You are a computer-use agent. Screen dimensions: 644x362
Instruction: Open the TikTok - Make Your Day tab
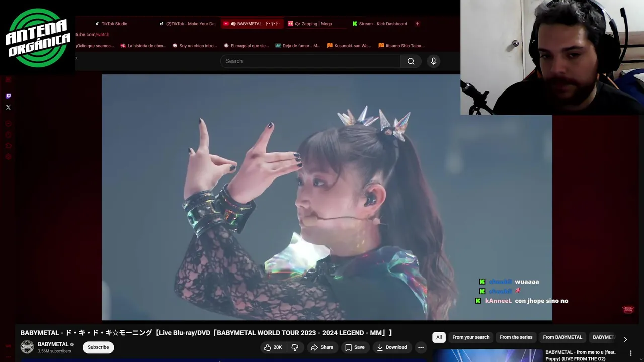tap(187, 24)
